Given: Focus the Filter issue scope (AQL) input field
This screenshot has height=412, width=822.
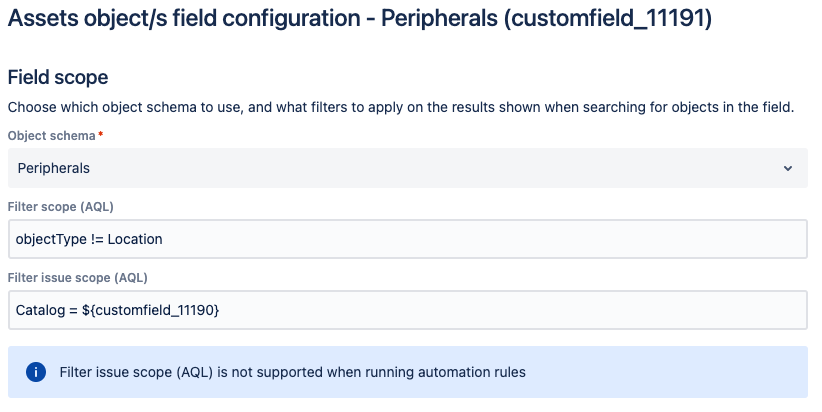Looking at the screenshot, I should [408, 310].
